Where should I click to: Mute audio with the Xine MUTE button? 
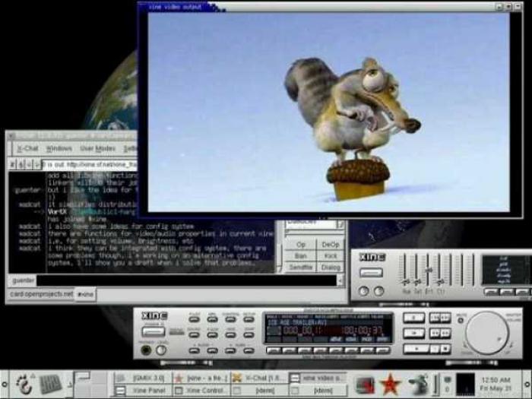(x=461, y=320)
